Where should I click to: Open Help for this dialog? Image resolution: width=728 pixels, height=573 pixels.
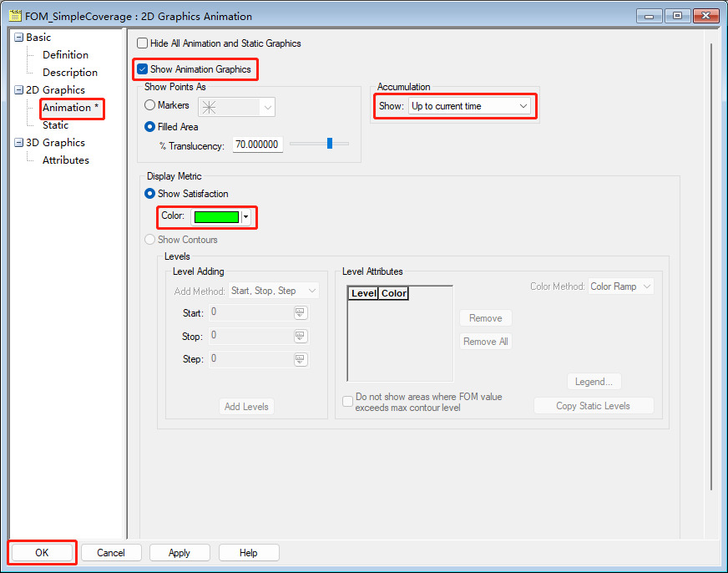pos(249,553)
